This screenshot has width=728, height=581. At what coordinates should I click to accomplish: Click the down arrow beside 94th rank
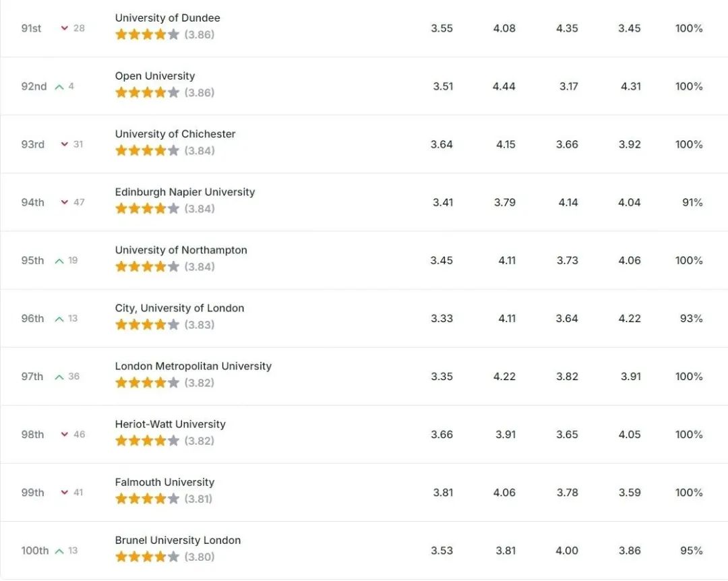(65, 202)
